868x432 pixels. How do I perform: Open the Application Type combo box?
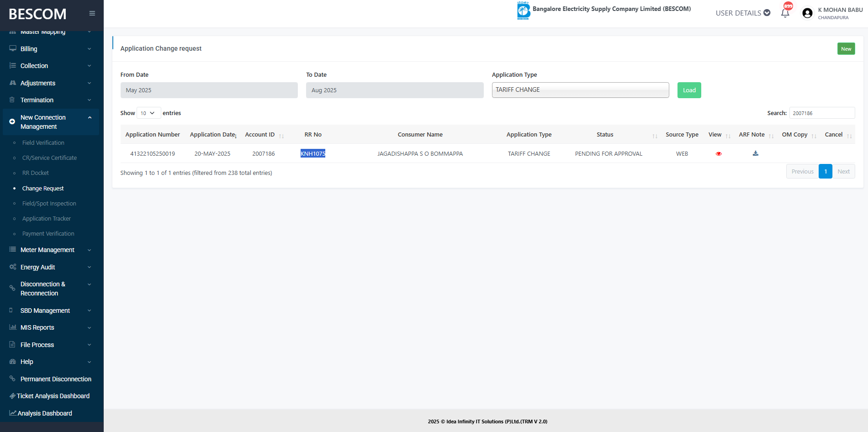(580, 90)
